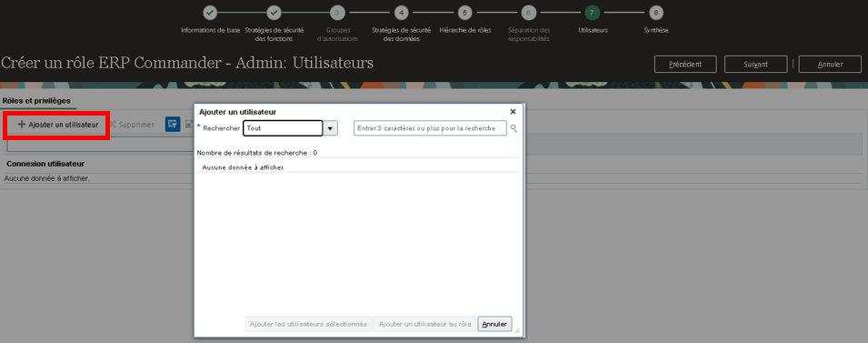Click the Suivant button
The image size is (868, 343).
pyautogui.click(x=755, y=65)
